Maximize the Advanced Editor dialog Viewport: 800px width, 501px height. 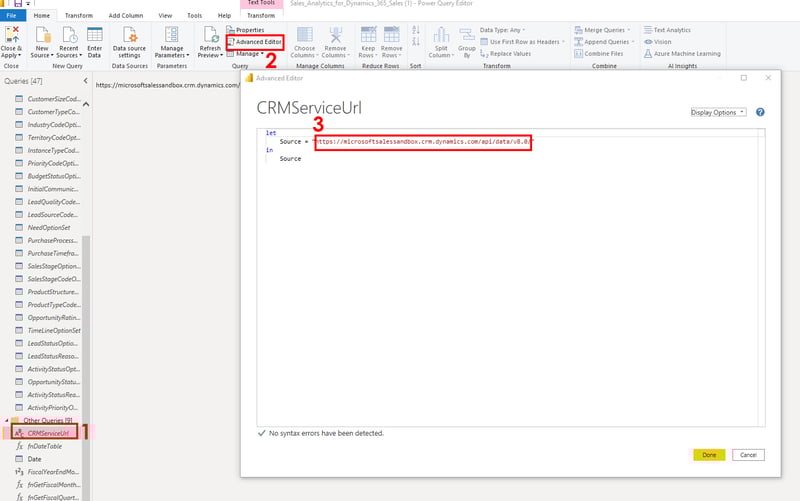[744, 78]
